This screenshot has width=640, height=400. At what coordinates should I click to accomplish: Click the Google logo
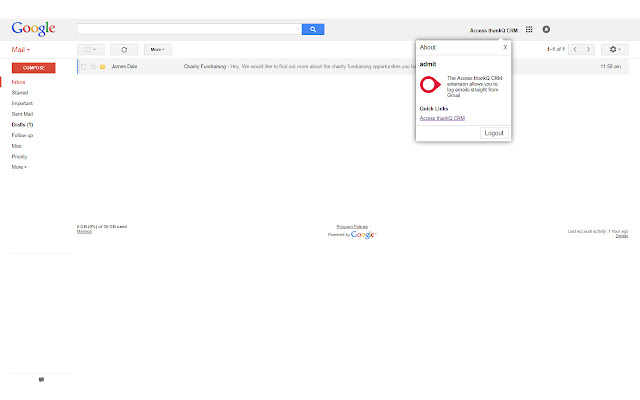pos(33,29)
